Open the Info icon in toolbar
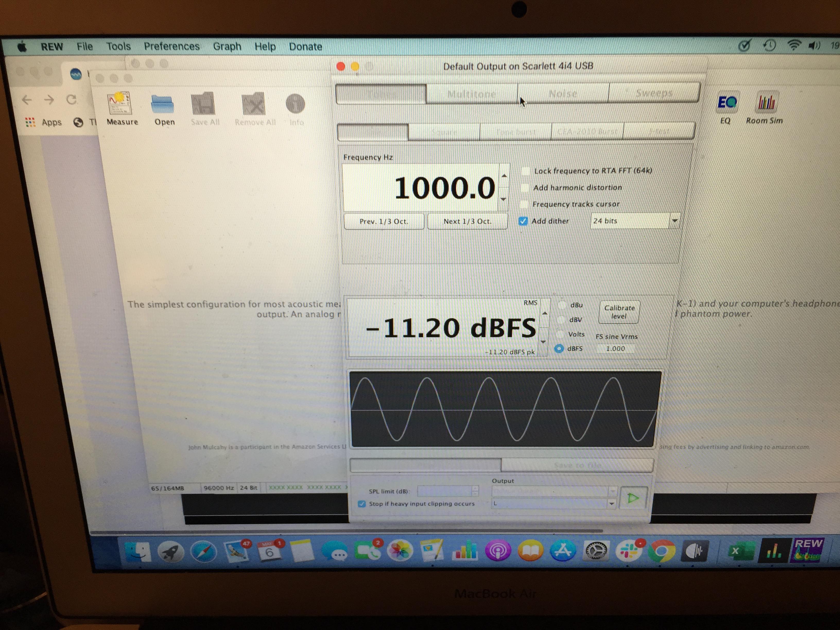840x630 pixels. (295, 103)
